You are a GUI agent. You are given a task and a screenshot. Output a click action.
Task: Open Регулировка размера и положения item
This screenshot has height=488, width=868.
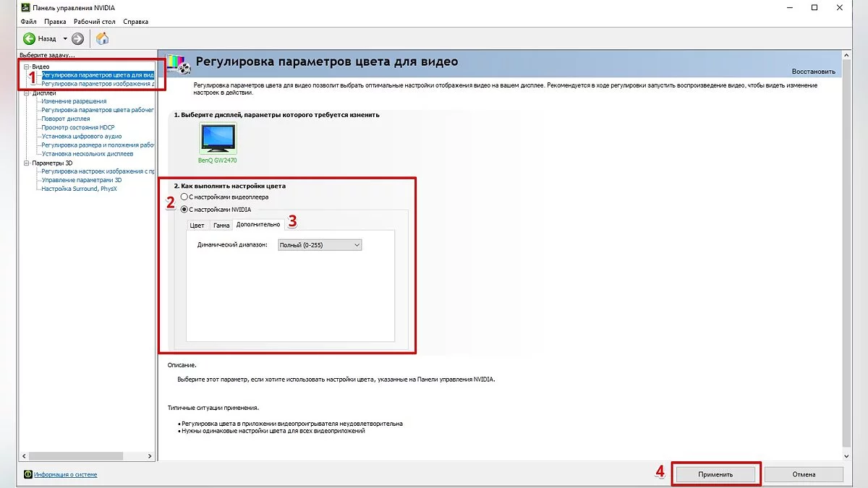[98, 145]
